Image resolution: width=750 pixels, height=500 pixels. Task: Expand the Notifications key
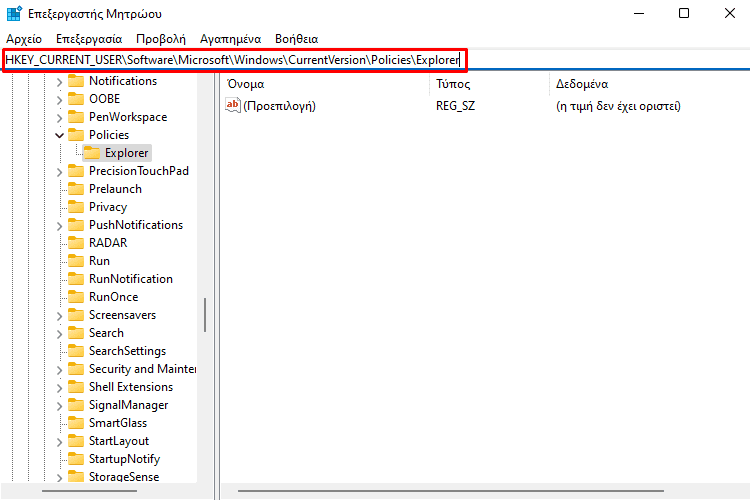click(x=59, y=82)
